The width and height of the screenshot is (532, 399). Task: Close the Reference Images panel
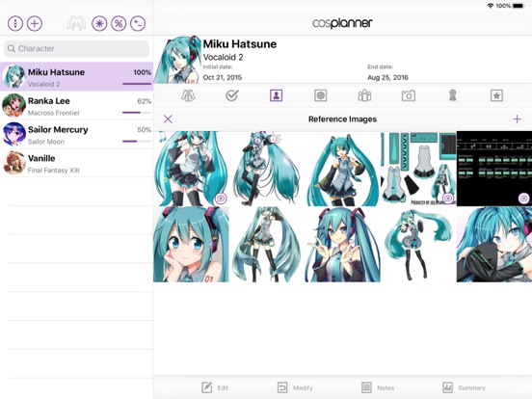point(168,120)
